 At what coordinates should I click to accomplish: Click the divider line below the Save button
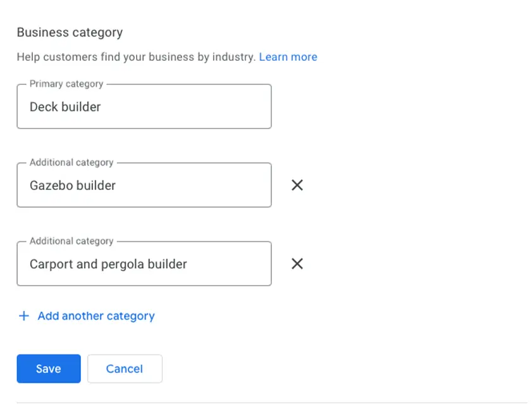pyautogui.click(x=272, y=402)
